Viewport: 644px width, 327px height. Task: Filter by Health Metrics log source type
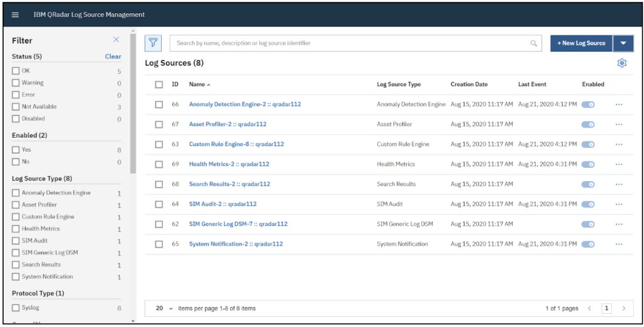coord(16,228)
